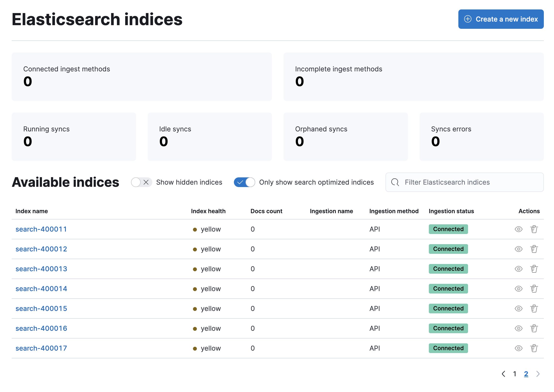
Task: Click Idle syncs stat card
Action: 210,137
